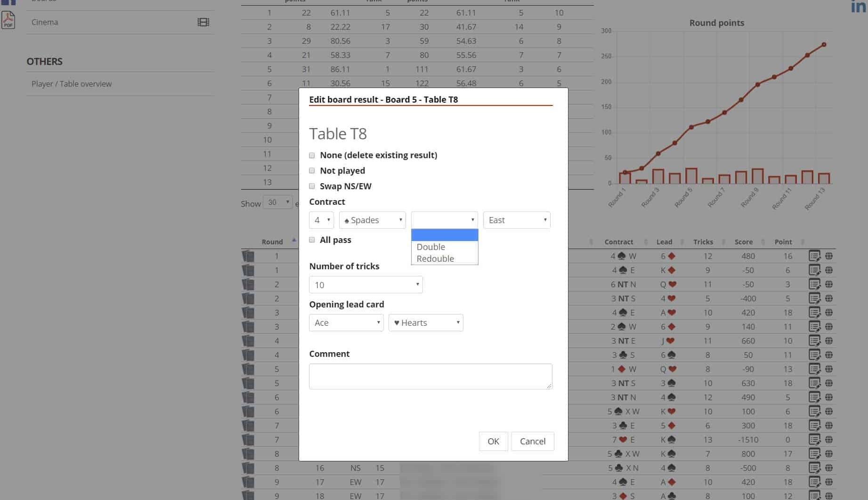Open the cards icon for first Round 1 row

[248, 256]
